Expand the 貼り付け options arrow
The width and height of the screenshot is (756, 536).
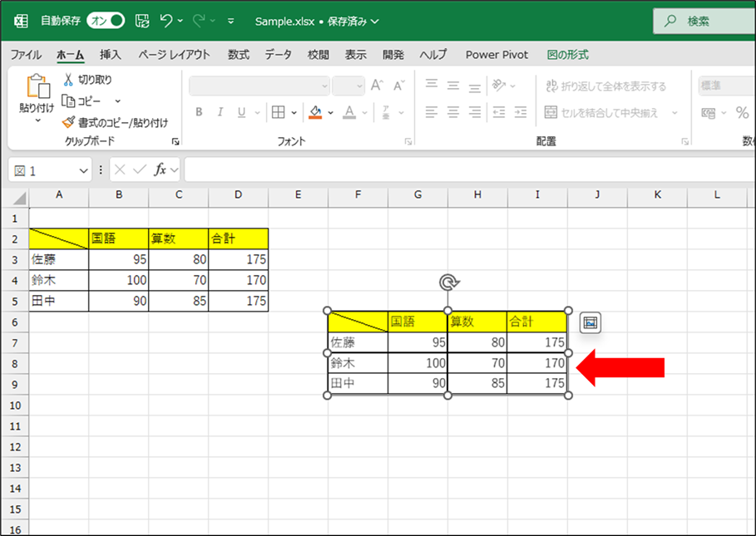pyautogui.click(x=38, y=120)
